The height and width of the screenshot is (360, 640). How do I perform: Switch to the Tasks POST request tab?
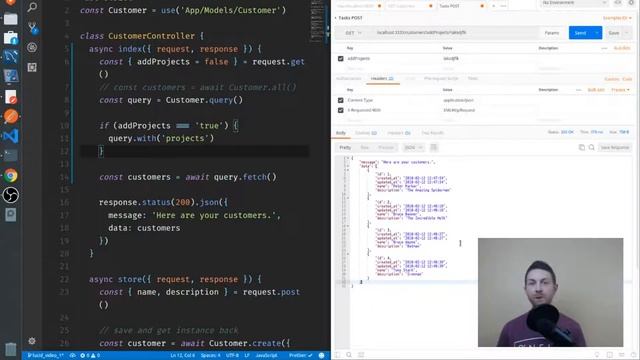pyautogui.click(x=462, y=6)
